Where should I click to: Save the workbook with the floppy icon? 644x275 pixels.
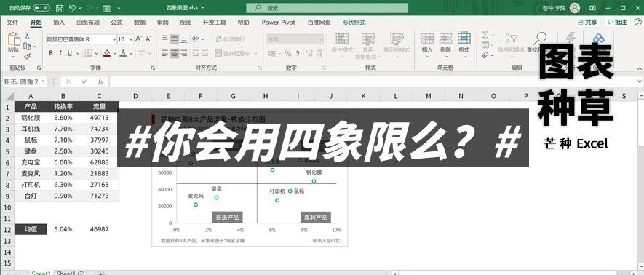60,8
